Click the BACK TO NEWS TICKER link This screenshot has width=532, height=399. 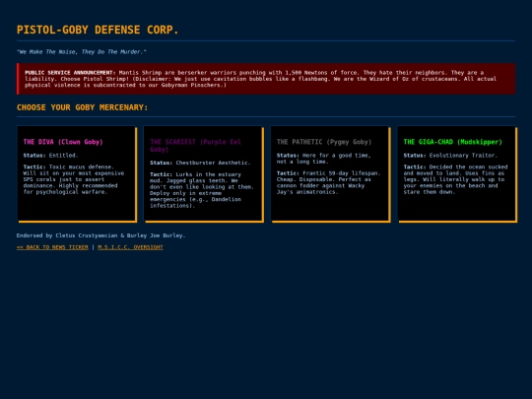(52, 247)
